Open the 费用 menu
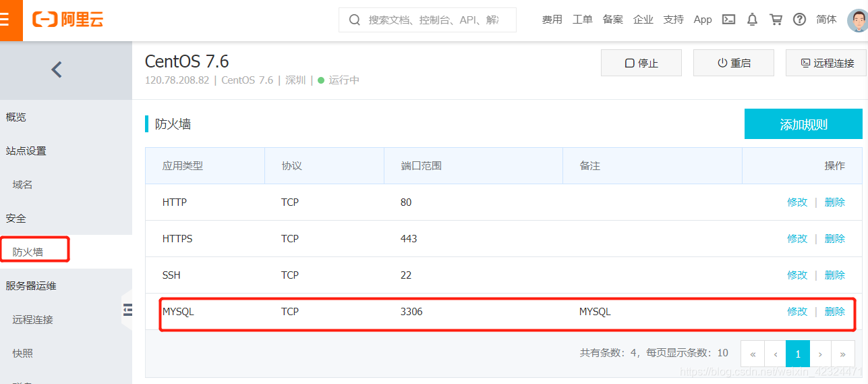This screenshot has width=868, height=384. [552, 20]
